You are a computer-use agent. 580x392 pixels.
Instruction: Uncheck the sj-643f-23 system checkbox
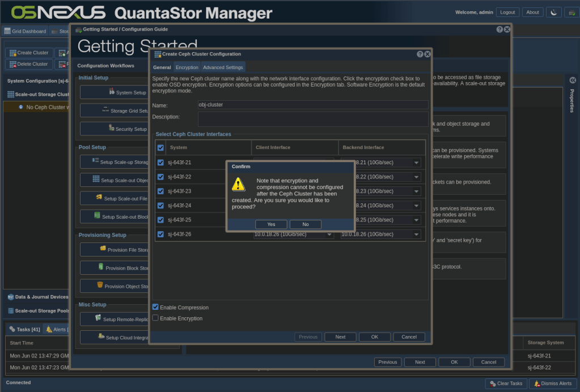(160, 191)
